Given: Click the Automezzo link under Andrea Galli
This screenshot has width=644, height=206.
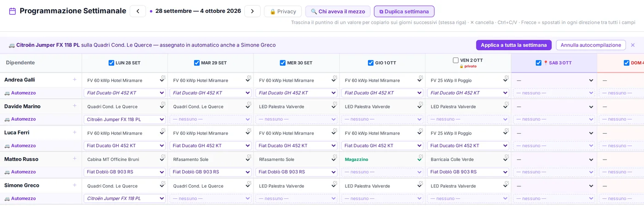Looking at the screenshot, I should pos(23,93).
